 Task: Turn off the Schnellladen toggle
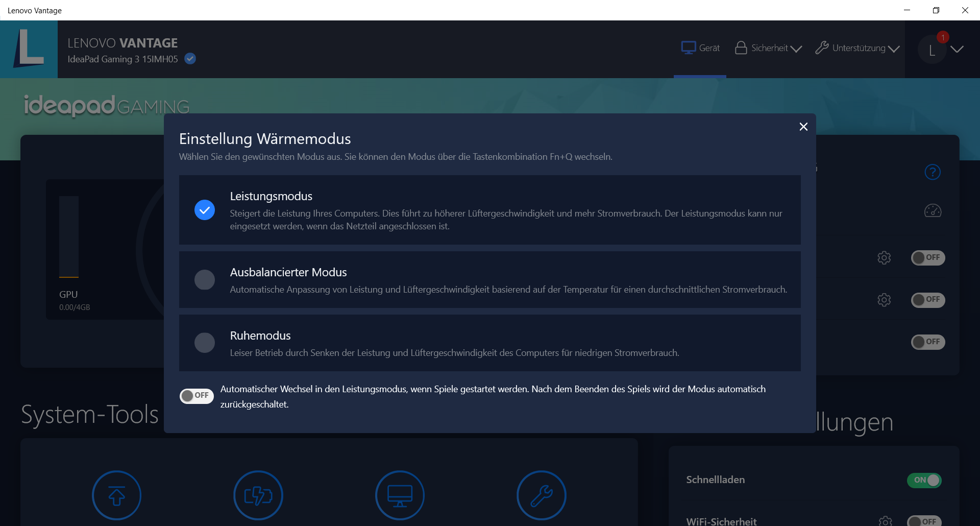pyautogui.click(x=924, y=480)
